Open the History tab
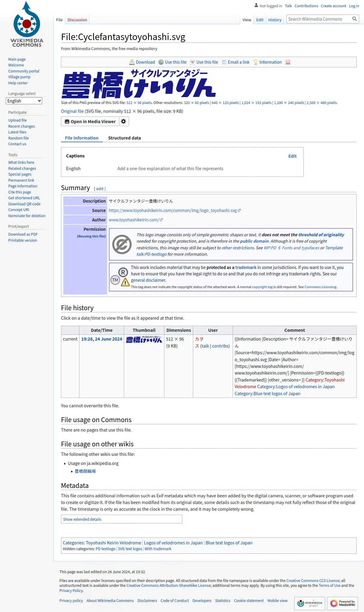The width and height of the screenshot is (364, 612). [275, 20]
